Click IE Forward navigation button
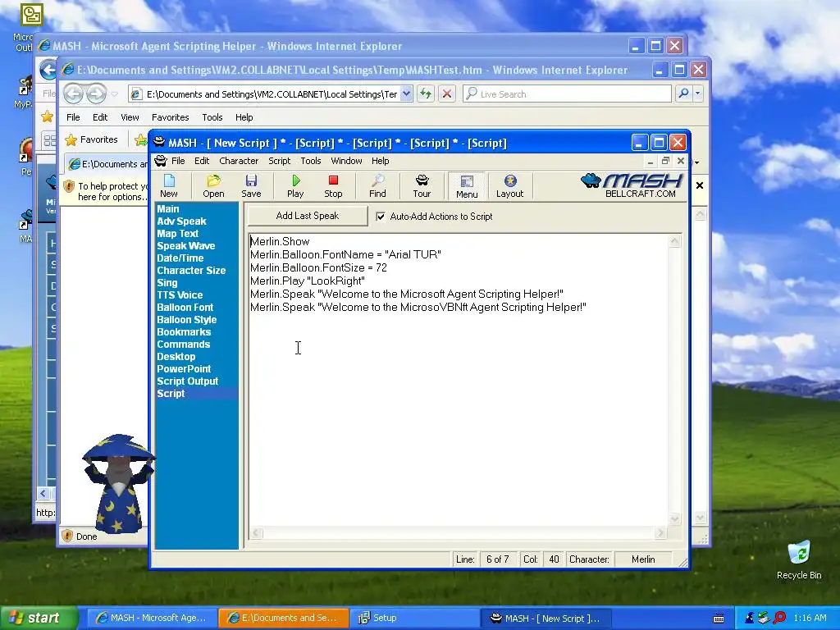This screenshot has height=630, width=840. pos(97,94)
